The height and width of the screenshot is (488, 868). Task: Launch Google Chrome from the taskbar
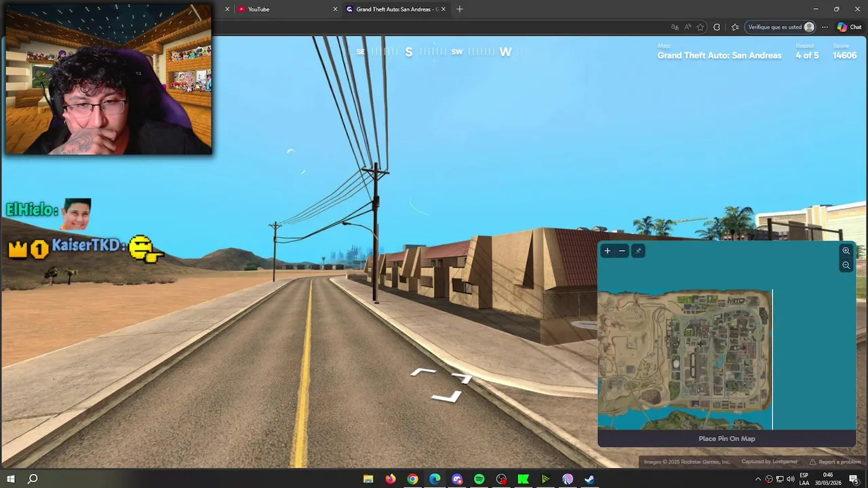pos(412,479)
